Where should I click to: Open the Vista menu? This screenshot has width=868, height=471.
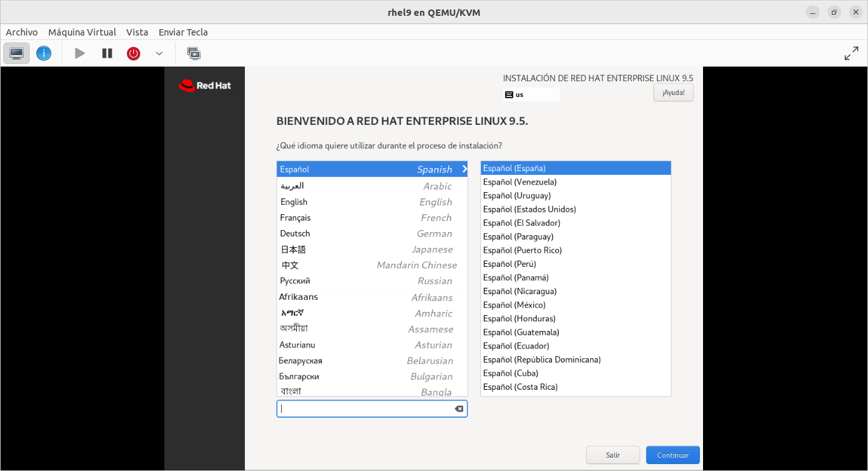coord(137,32)
